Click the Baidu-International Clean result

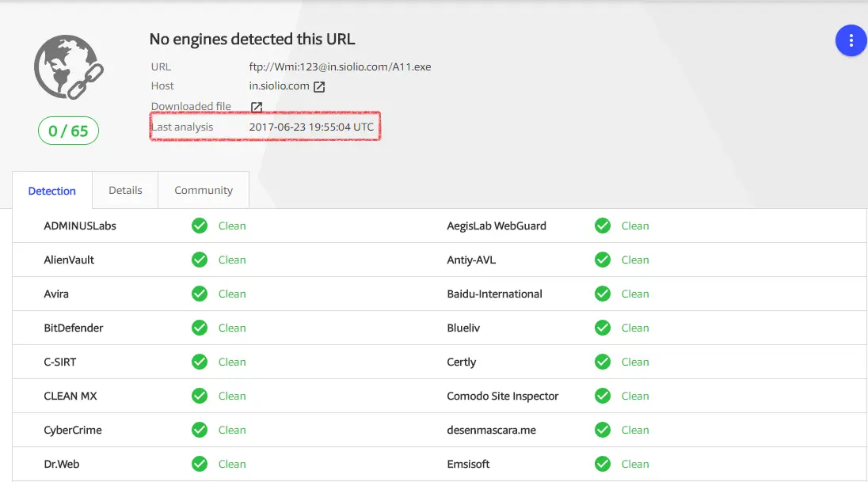pos(635,294)
